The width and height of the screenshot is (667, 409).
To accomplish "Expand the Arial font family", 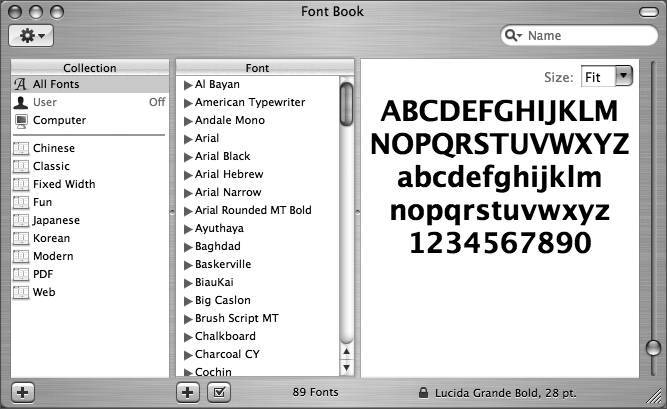I will [188, 139].
